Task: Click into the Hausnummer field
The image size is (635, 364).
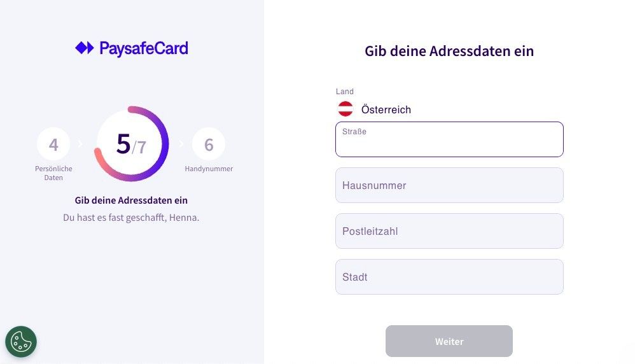Action: (449, 185)
